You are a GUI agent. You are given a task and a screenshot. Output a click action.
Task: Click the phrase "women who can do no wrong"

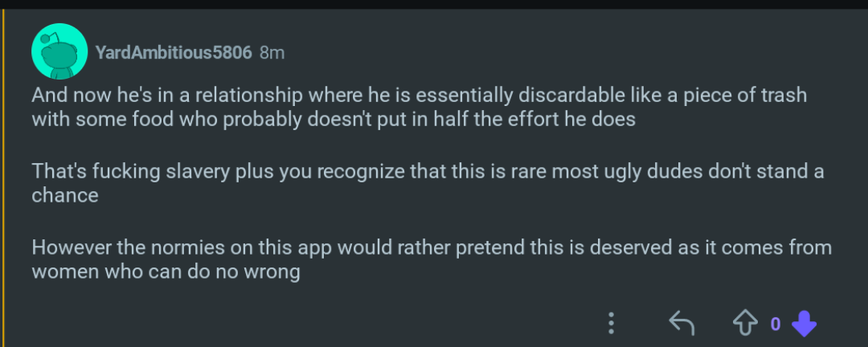pyautogui.click(x=166, y=271)
